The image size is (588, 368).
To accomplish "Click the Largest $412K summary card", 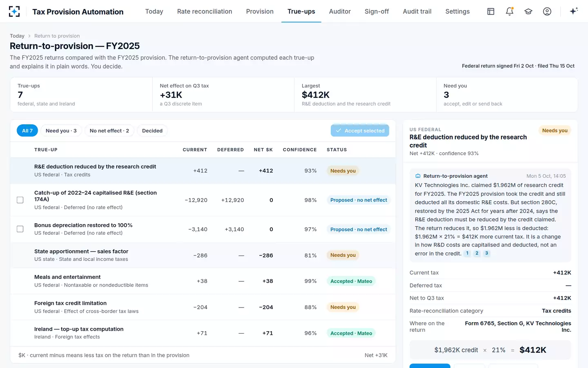I will tap(365, 95).
